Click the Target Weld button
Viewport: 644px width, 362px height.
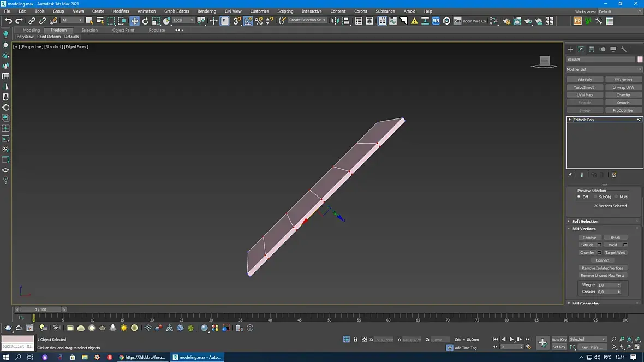(x=615, y=253)
